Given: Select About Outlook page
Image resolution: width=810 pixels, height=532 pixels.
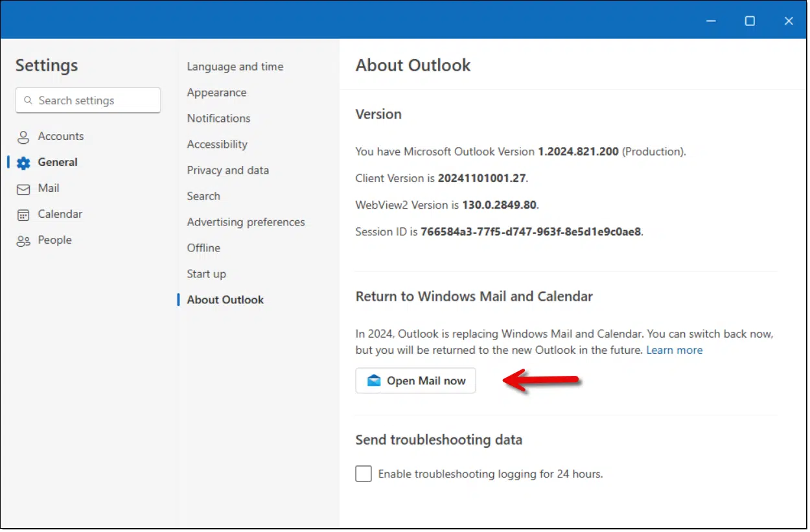Looking at the screenshot, I should [225, 299].
